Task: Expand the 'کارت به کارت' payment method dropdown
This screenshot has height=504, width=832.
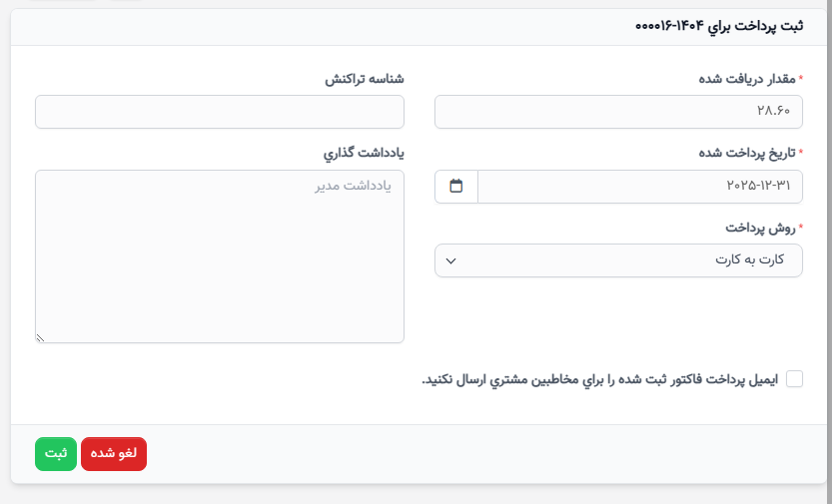Action: (618, 260)
